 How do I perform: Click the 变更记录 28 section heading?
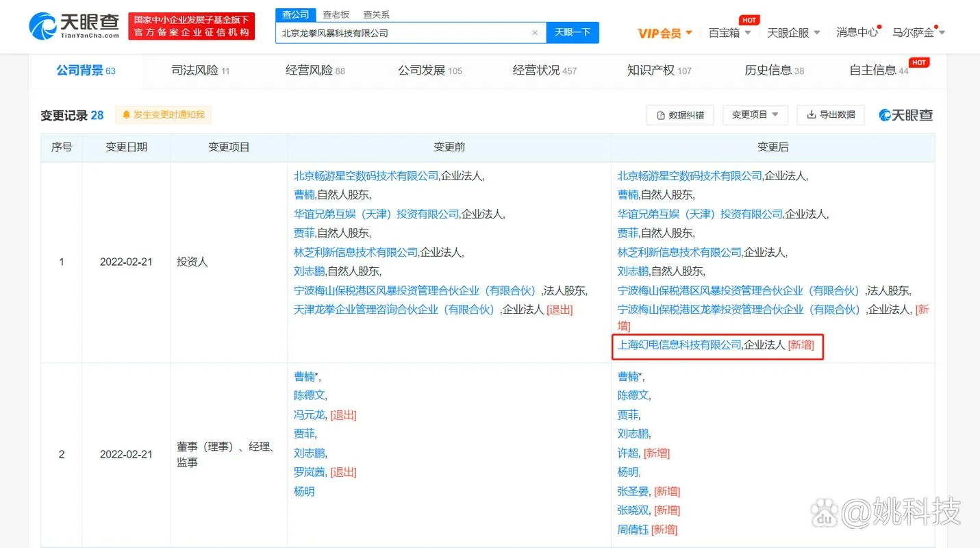[72, 115]
